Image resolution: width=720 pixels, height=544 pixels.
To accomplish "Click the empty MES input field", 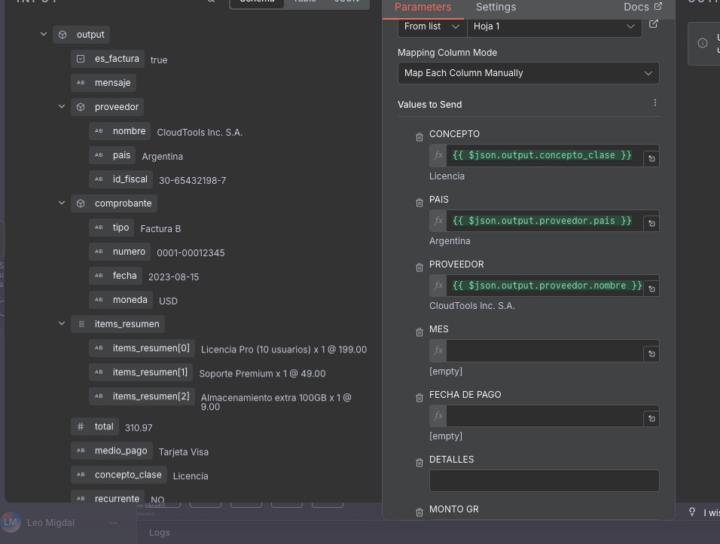I will click(x=545, y=351).
